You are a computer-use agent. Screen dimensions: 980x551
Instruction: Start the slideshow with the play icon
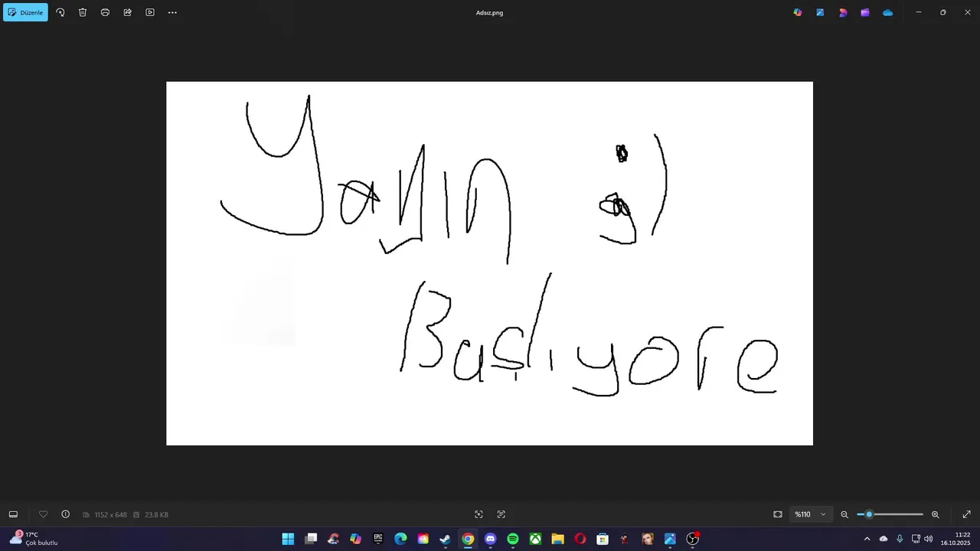(x=150, y=12)
